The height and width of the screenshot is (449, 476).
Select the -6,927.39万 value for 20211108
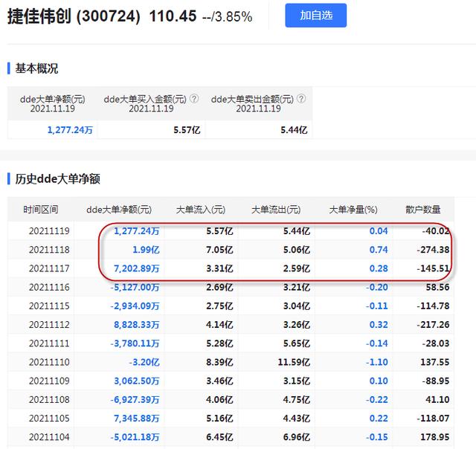pyautogui.click(x=135, y=399)
